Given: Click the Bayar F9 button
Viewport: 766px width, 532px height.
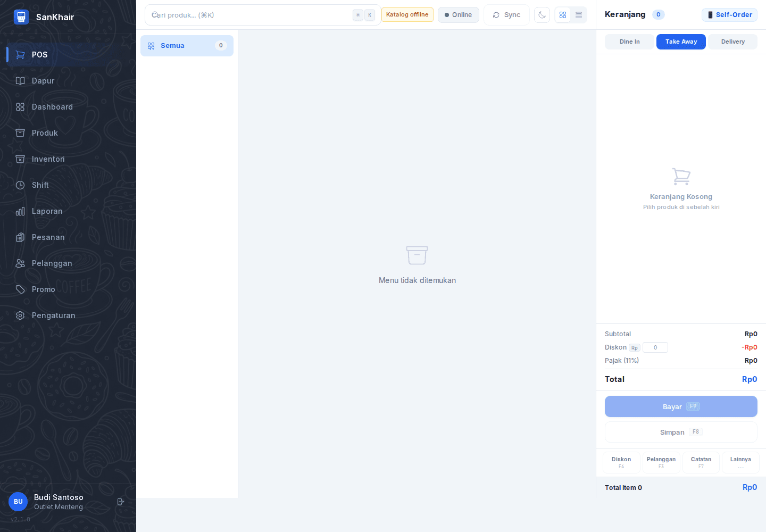Looking at the screenshot, I should [681, 406].
